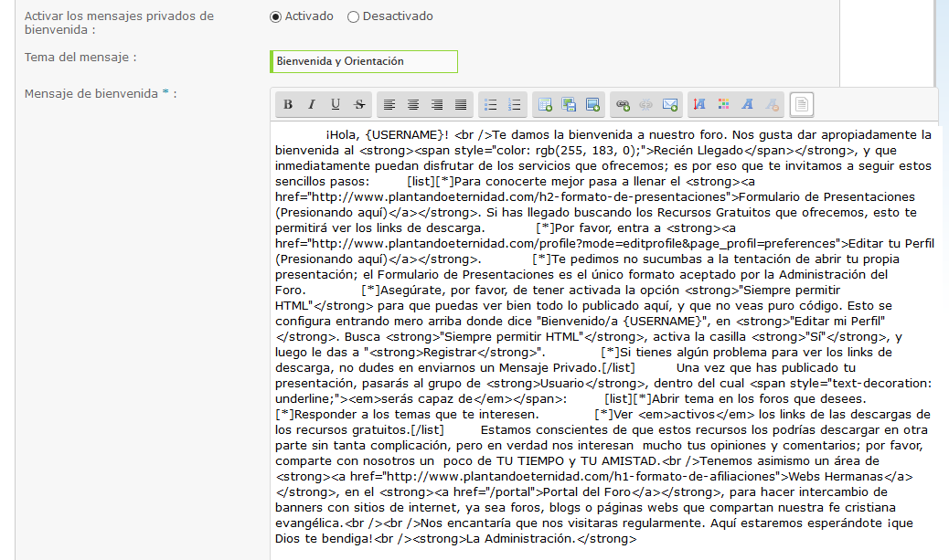Open the font family dropdown

pos(748,105)
